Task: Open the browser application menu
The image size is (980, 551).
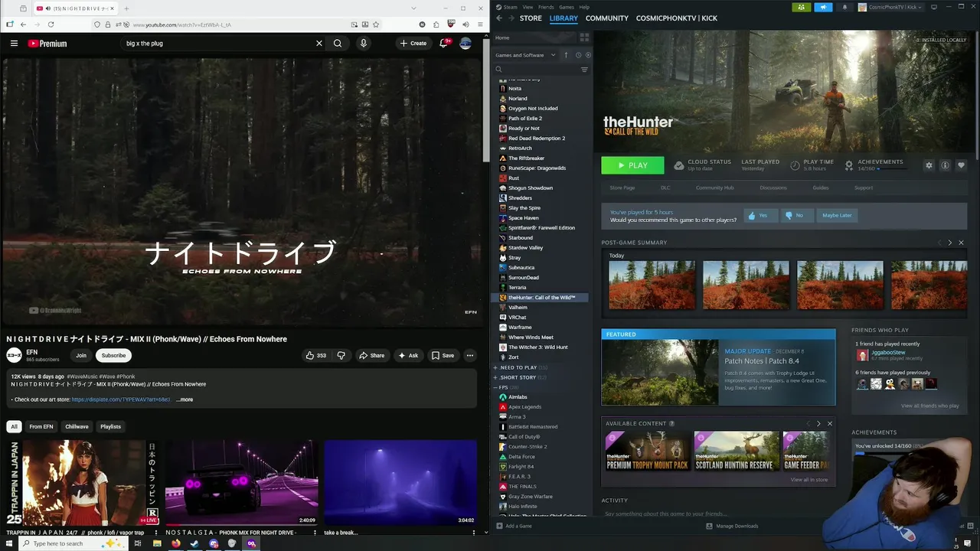Action: (x=479, y=24)
